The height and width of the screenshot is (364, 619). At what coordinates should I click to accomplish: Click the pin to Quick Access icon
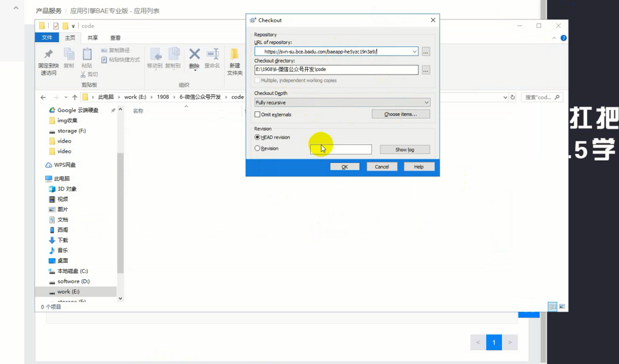tap(48, 54)
